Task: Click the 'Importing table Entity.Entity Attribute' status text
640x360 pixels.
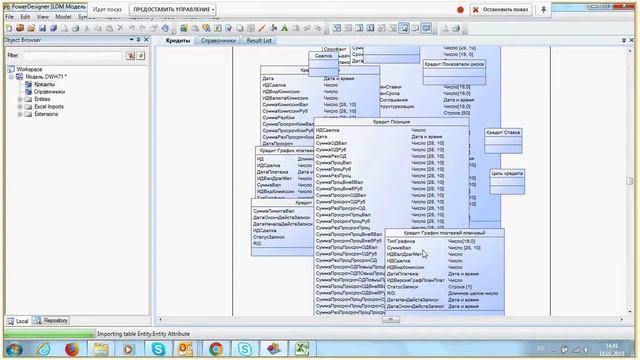Action: (143, 334)
